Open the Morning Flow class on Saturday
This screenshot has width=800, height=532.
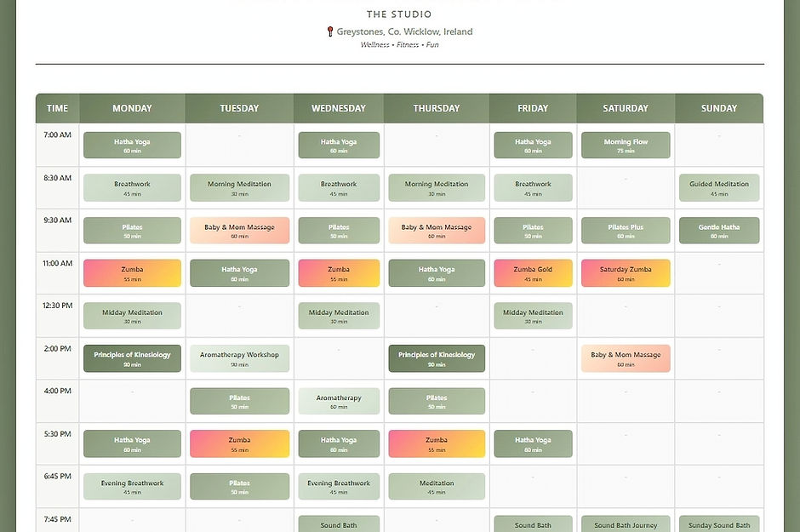625,145
